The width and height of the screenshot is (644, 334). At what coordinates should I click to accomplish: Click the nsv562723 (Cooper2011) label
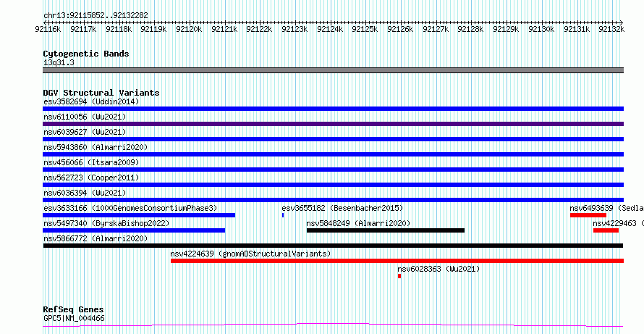pyautogui.click(x=91, y=178)
